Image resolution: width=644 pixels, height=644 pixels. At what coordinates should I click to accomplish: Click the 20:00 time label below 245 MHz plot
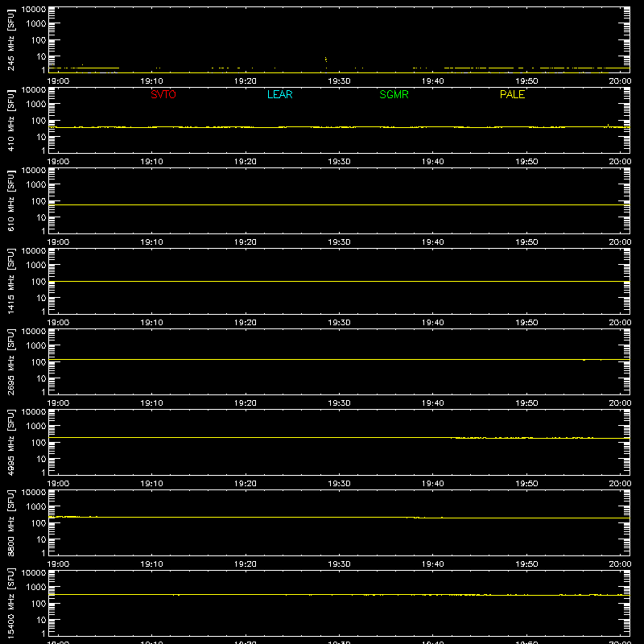[x=620, y=81]
